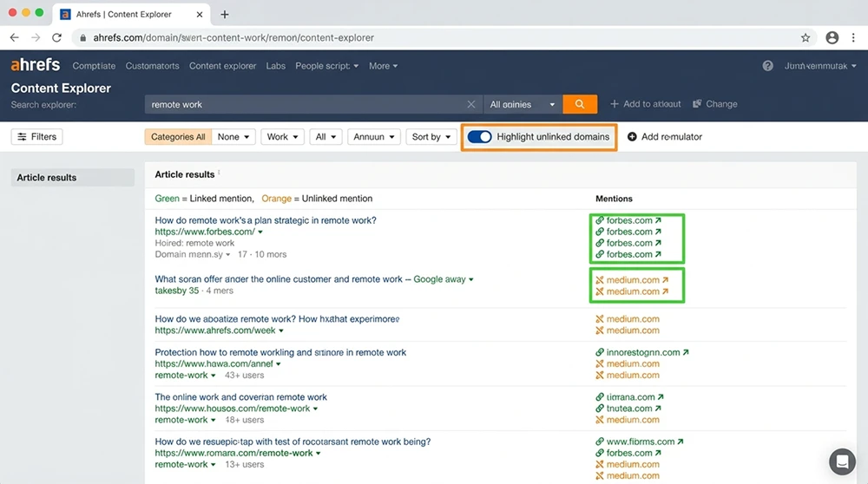The height and width of the screenshot is (484, 868).
Task: Reload the page
Action: pyautogui.click(x=56, y=37)
